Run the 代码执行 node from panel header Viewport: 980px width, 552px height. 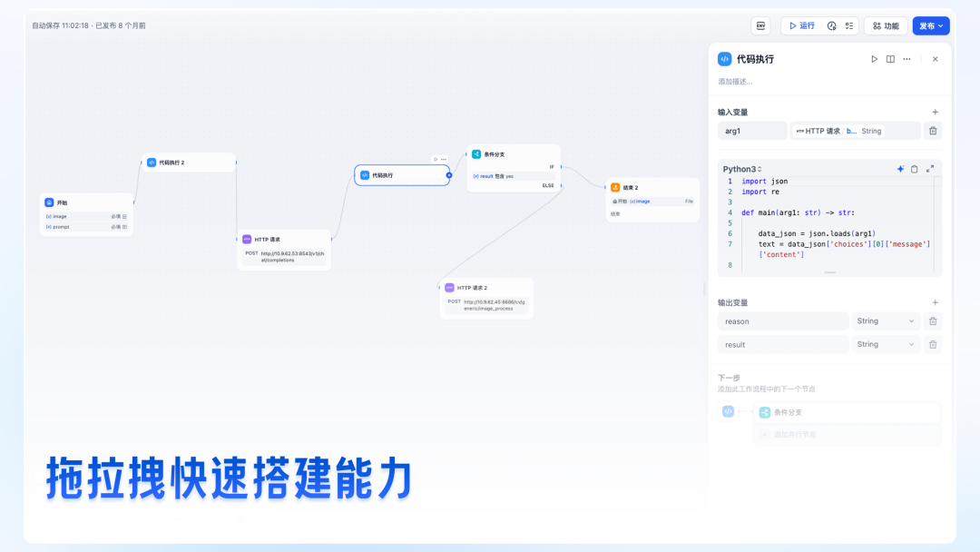click(874, 58)
